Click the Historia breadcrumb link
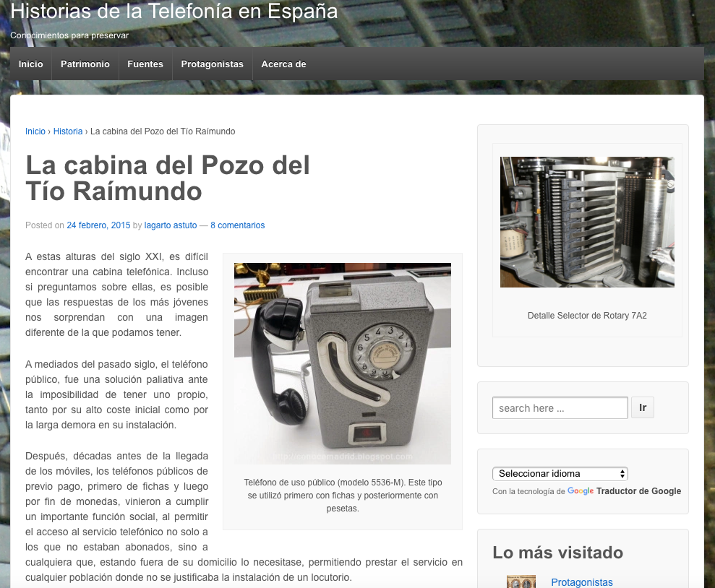This screenshot has width=715, height=588. point(68,131)
